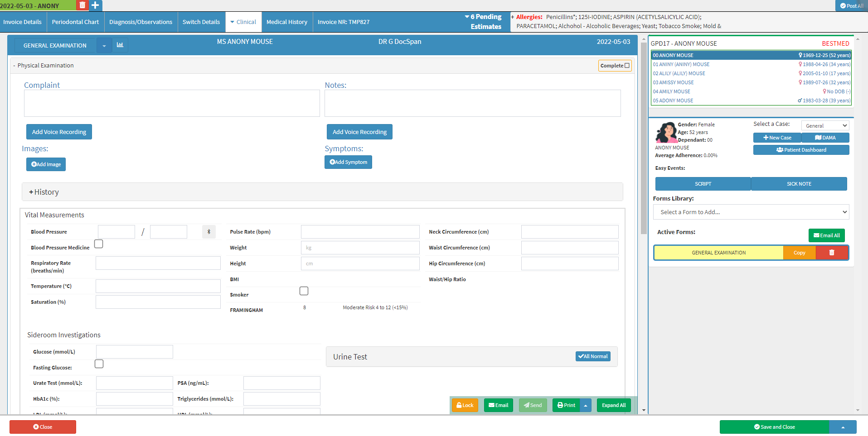
Task: Open the DAMA map button
Action: [825, 138]
